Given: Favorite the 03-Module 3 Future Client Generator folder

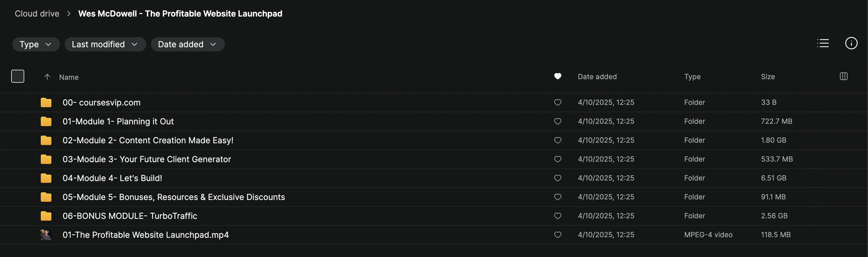Looking at the screenshot, I should 558,159.
